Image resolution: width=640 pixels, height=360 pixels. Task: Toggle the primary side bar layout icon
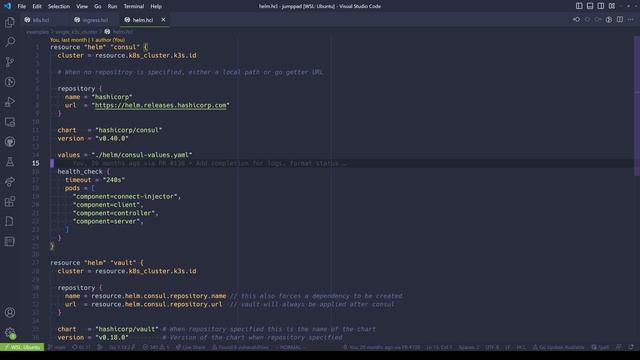click(579, 6)
